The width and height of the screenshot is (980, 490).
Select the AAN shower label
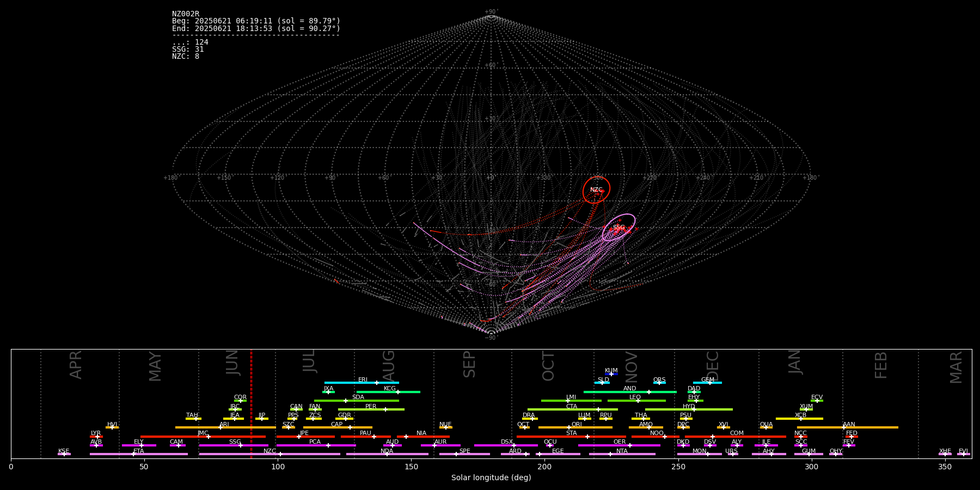pyautogui.click(x=849, y=425)
